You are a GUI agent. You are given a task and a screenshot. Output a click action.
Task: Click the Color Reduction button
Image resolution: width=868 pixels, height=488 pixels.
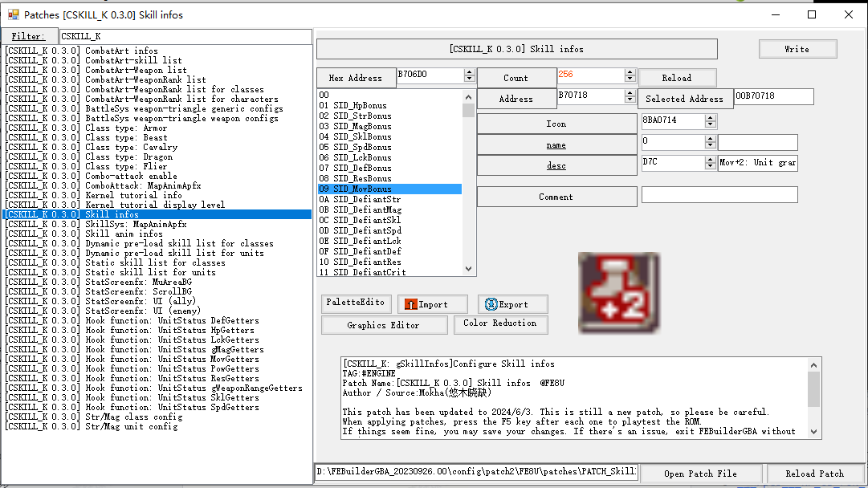point(499,323)
